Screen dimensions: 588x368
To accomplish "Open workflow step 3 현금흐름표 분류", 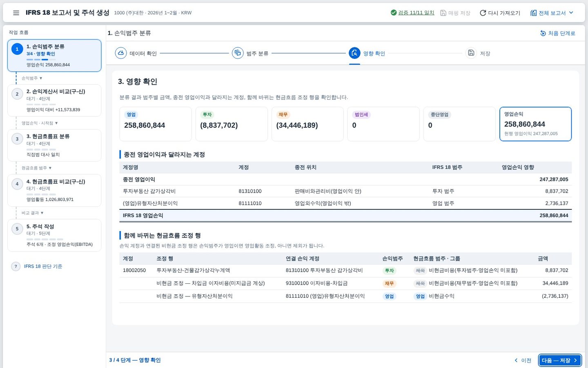I will point(54,146).
